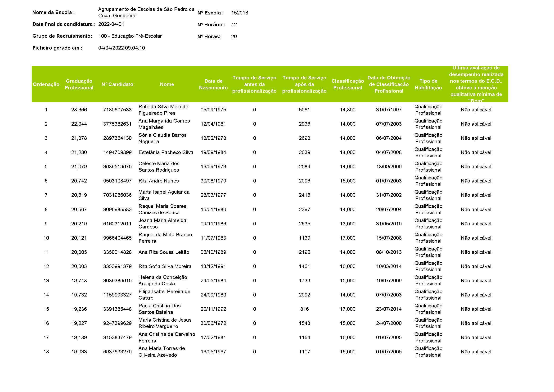Click the name Estefânia Pacheco Silva
This screenshot has height=392, width=554.
(x=166, y=153)
